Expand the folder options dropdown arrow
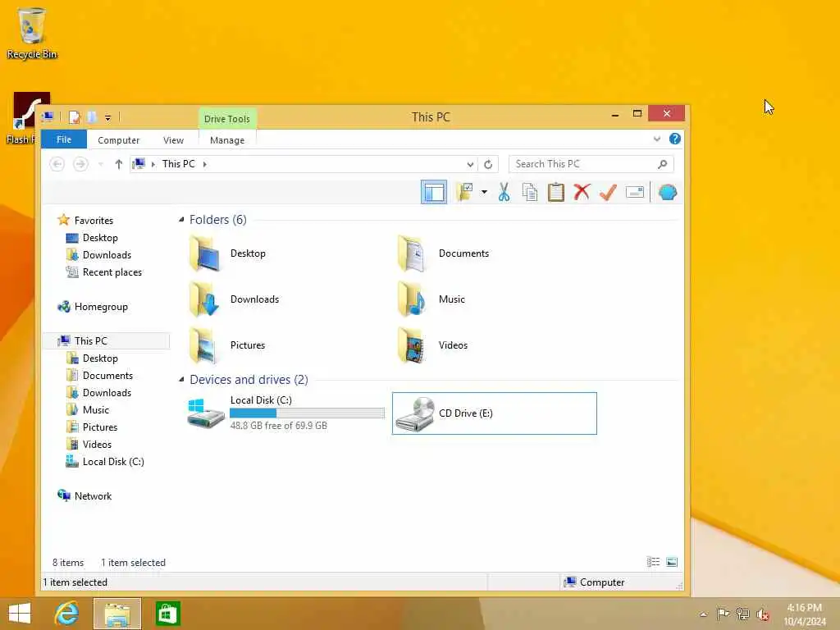 484,192
